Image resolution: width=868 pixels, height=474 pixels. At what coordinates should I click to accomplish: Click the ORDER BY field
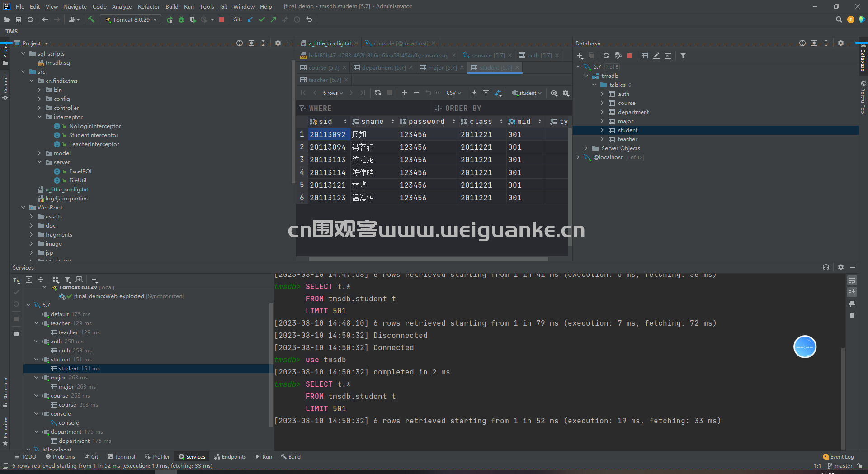[x=501, y=109]
